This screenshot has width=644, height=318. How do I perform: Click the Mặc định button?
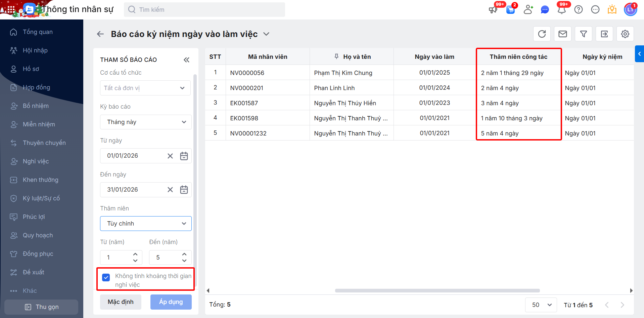coord(121,302)
